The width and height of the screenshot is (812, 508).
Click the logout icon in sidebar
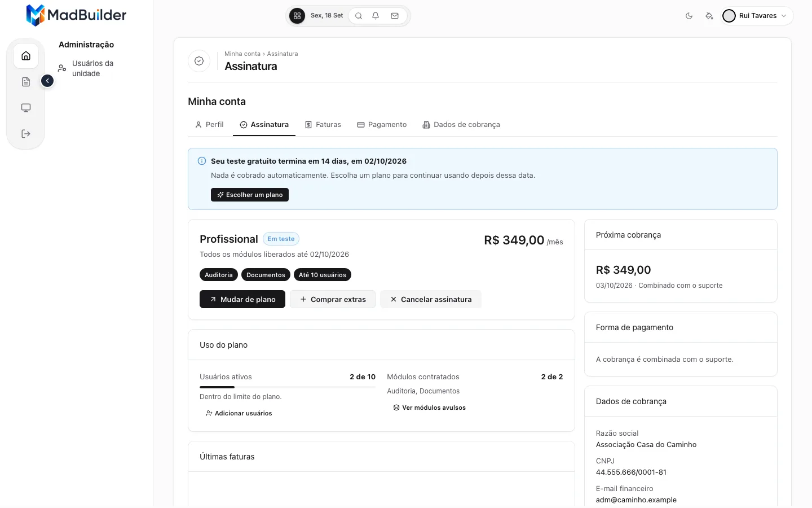(26, 134)
